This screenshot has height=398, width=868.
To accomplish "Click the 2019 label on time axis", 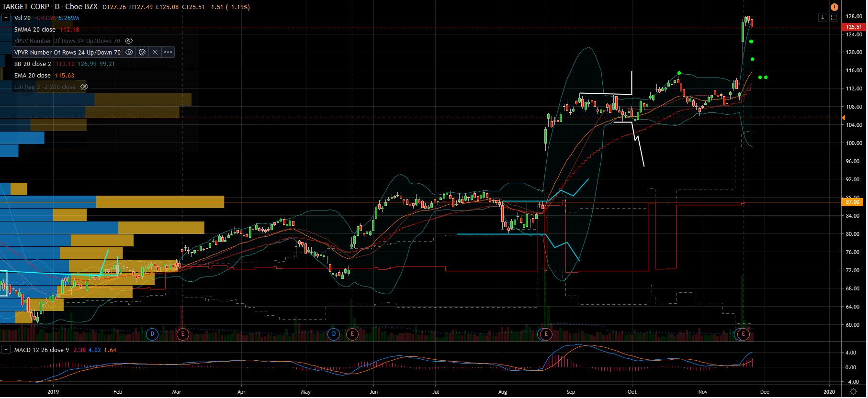I will coord(53,392).
